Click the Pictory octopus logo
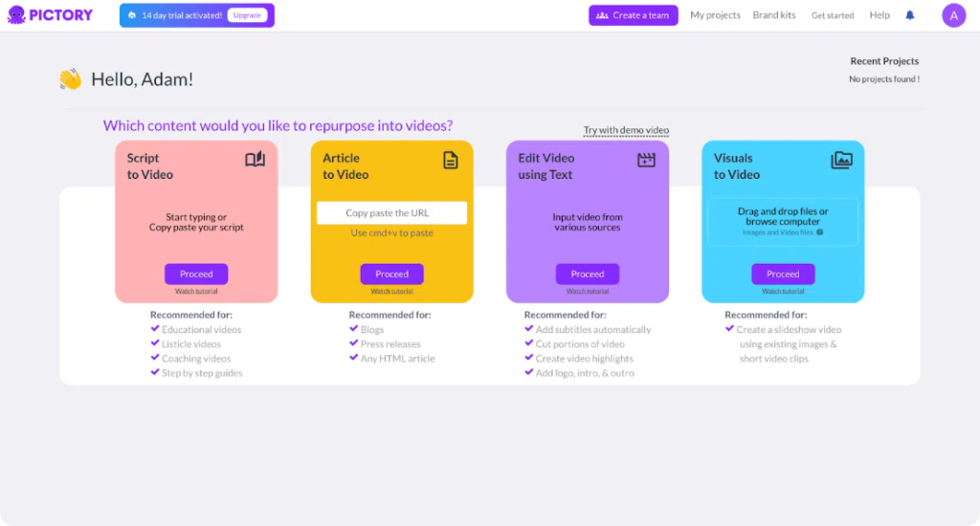Image resolution: width=980 pixels, height=526 pixels. click(x=16, y=15)
